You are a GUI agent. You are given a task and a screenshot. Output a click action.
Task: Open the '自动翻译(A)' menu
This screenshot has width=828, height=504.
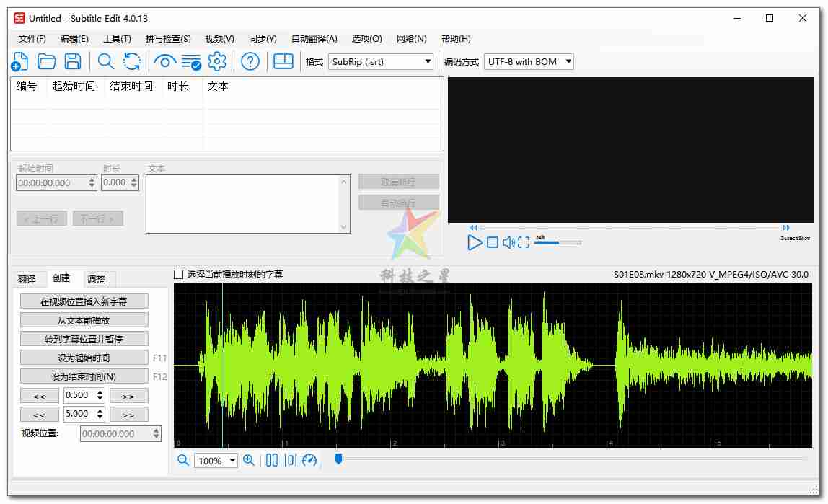pyautogui.click(x=313, y=38)
